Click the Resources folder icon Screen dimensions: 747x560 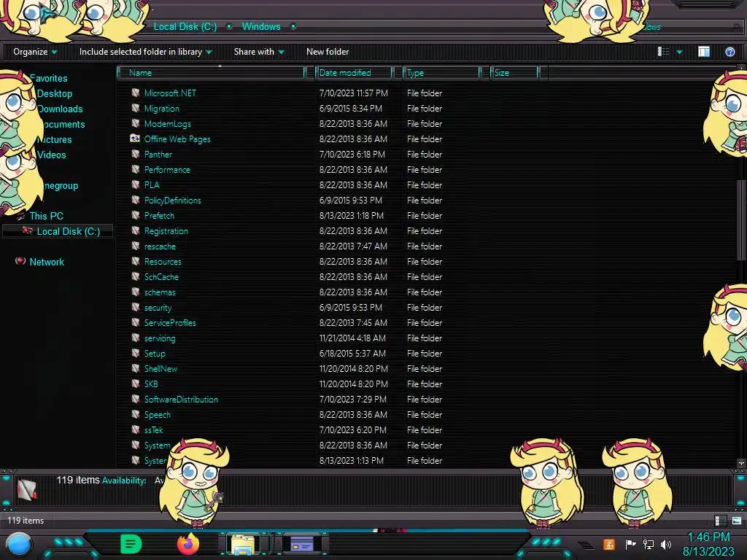point(136,261)
